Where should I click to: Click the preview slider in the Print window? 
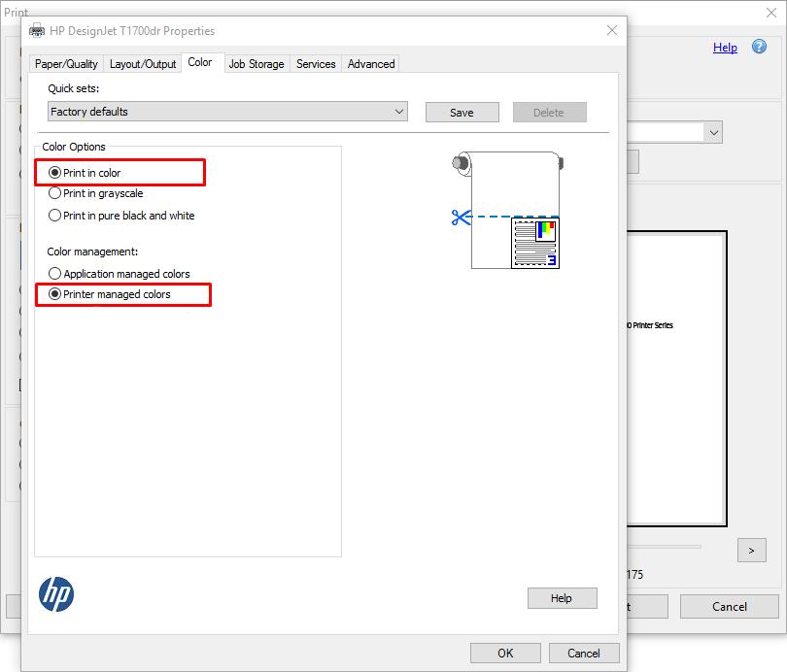tap(664, 547)
